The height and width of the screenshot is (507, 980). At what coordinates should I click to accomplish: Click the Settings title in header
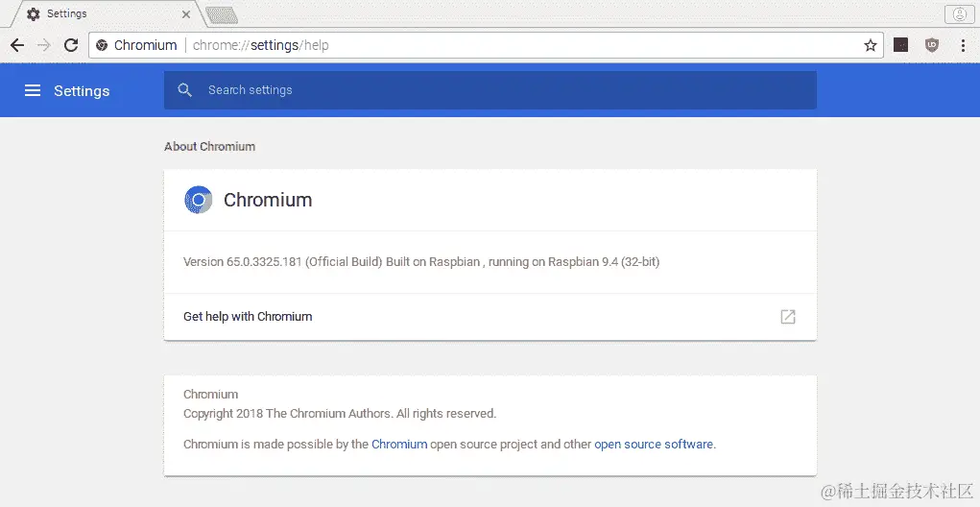(82, 90)
